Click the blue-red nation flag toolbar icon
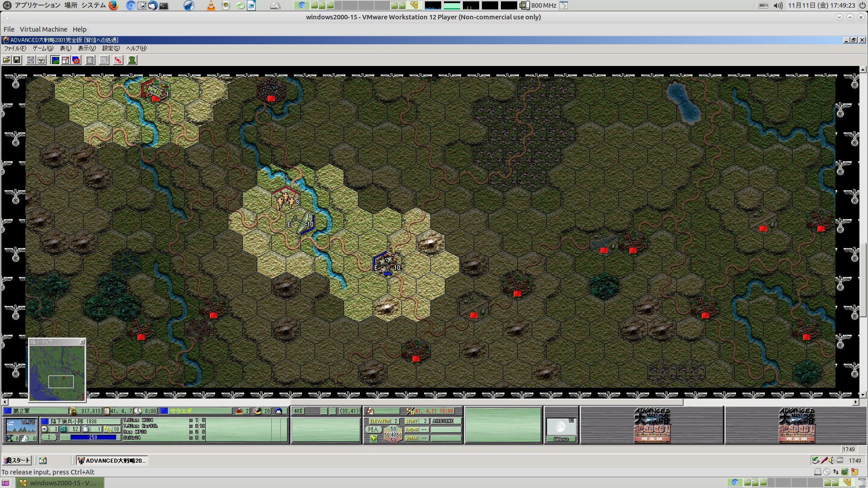This screenshot has height=488, width=868. tap(76, 60)
